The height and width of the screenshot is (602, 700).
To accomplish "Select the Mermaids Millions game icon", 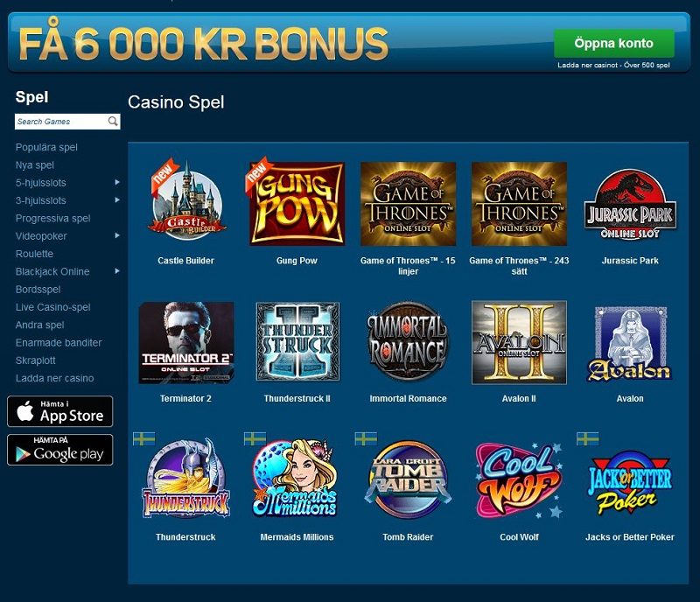I will (295, 479).
